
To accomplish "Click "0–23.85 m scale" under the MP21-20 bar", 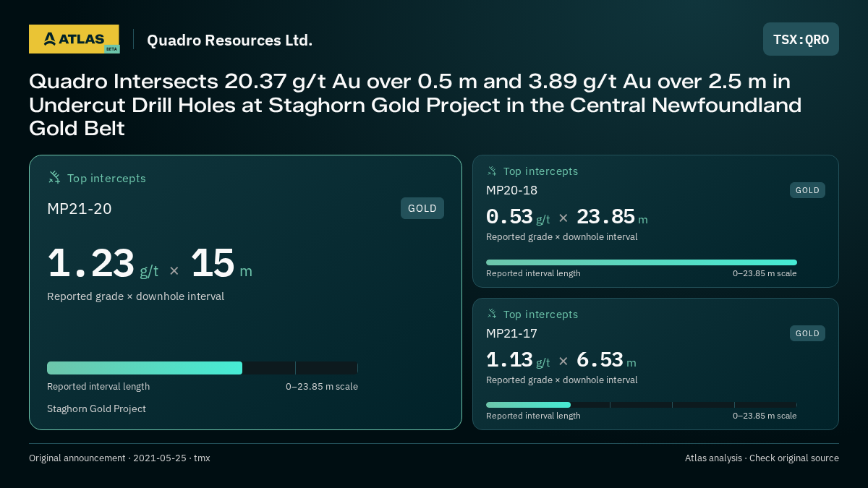I will [322, 386].
